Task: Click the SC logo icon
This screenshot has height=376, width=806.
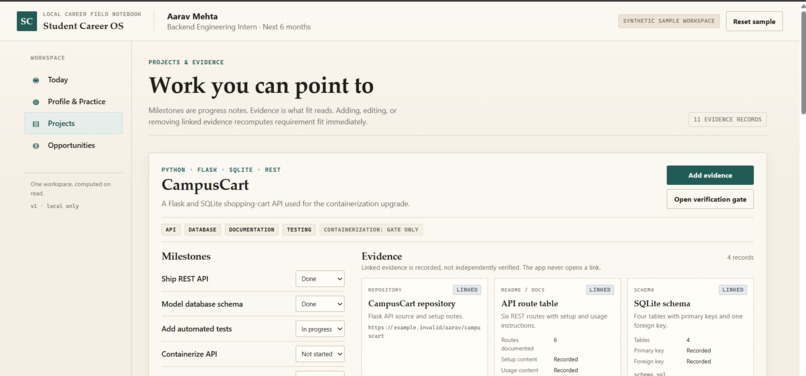Action: [x=27, y=21]
